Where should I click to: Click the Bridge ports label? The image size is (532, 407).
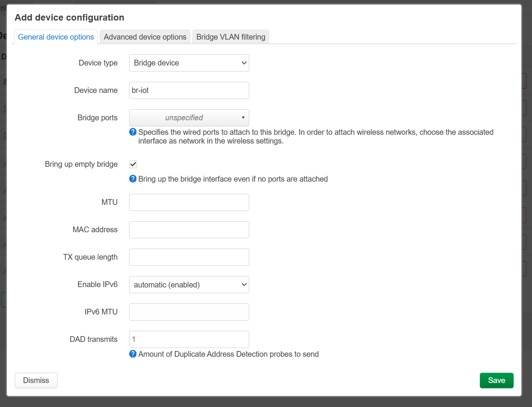[97, 118]
